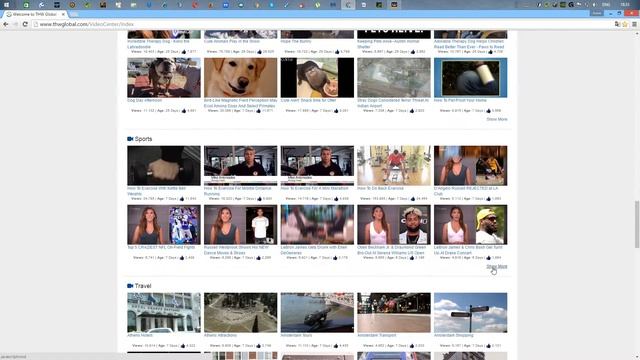Open the otter snack time thumbnail
The image size is (640, 360).
pyautogui.click(x=317, y=78)
